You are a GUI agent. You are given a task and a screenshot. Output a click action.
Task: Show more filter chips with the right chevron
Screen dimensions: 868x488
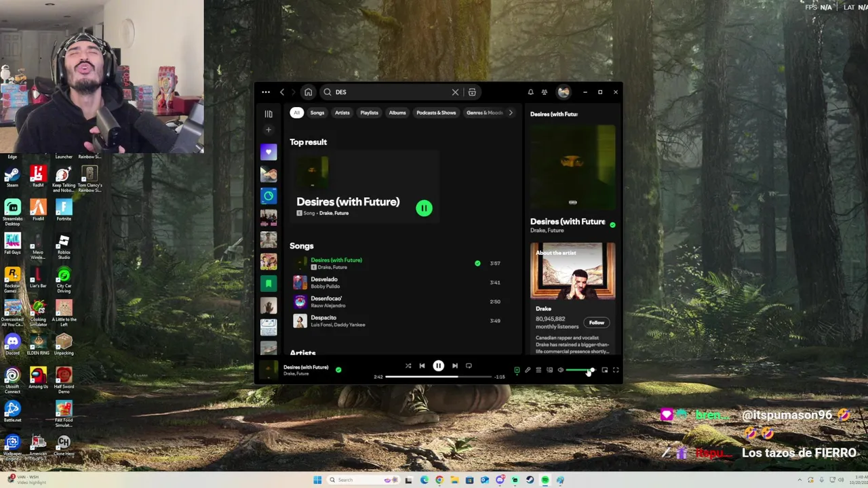click(x=511, y=113)
